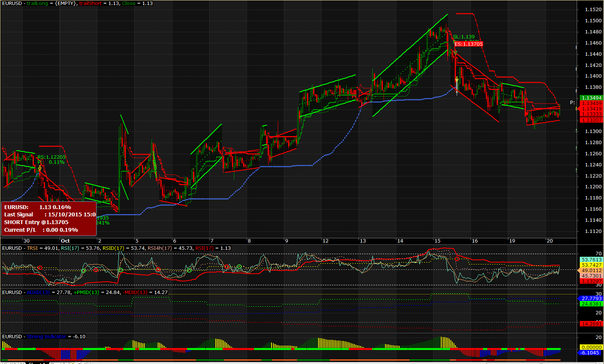
Task: Click the red 1.13207 price label
Action: click(592, 120)
